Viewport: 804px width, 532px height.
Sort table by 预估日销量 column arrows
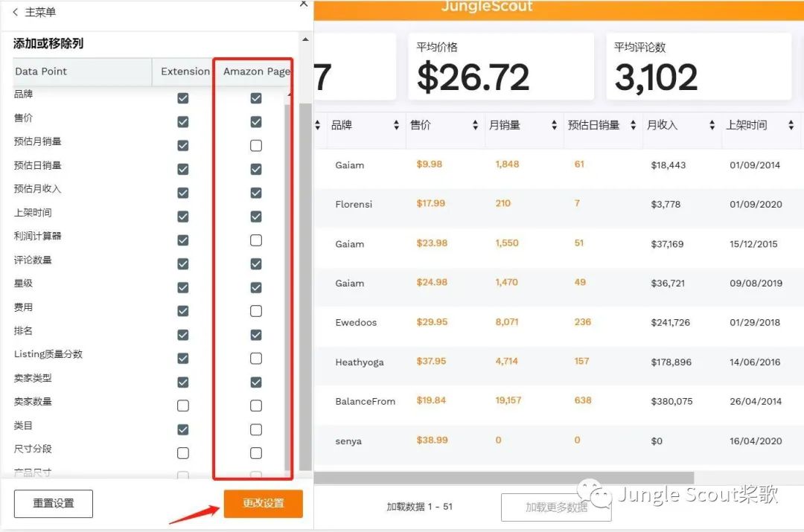click(x=634, y=125)
